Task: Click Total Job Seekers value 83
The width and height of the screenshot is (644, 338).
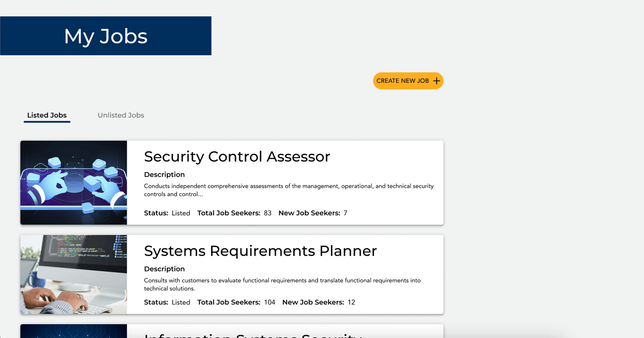Action: [x=268, y=213]
